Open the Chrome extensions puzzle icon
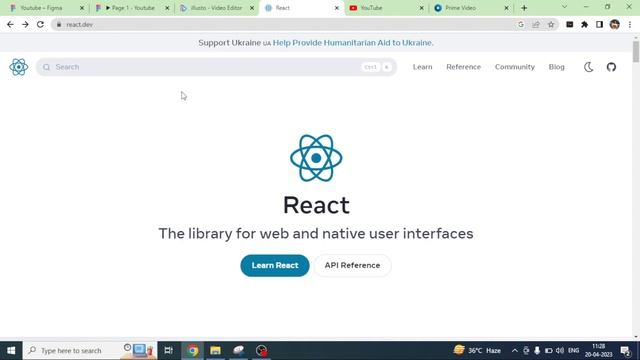The image size is (640, 360). [584, 24]
